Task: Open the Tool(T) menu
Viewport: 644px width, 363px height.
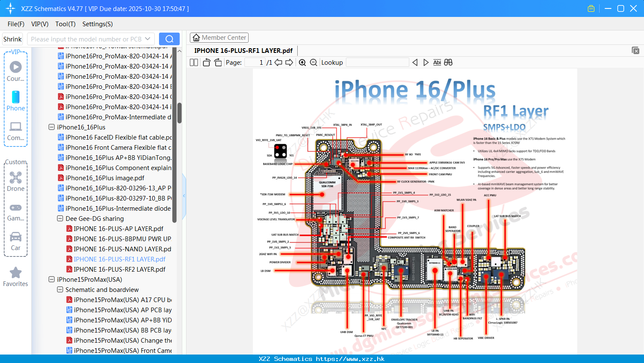Action: (66, 24)
